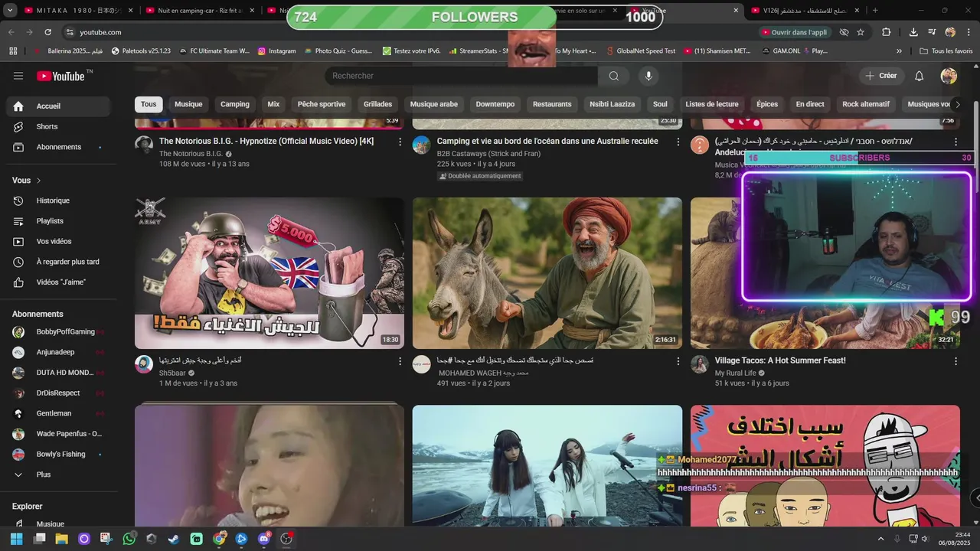This screenshot has width=980, height=551.
Task: Open options menu for Sh5baar army video
Action: point(400,361)
